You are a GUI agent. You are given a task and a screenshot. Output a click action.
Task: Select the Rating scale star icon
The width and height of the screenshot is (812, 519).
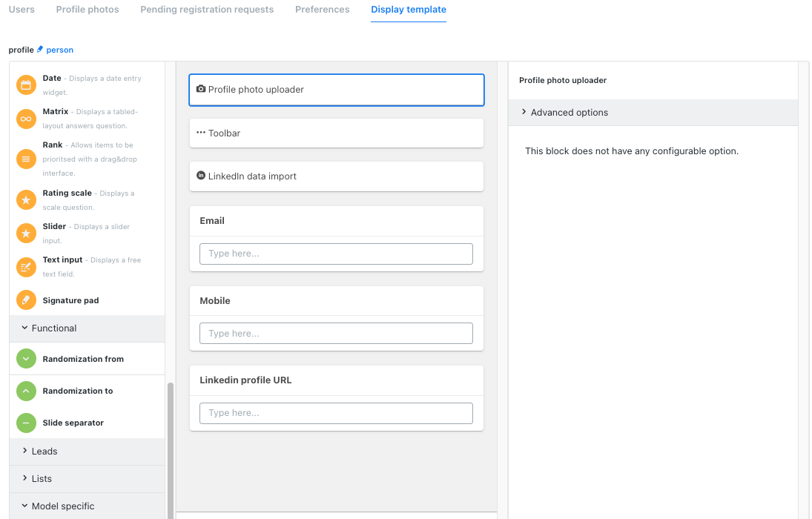tap(26, 199)
